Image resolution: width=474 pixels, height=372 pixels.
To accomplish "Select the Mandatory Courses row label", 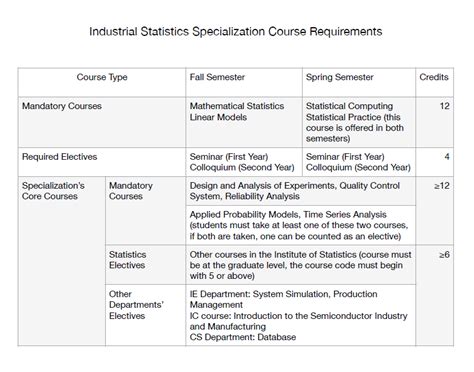I will pyautogui.click(x=102, y=122).
